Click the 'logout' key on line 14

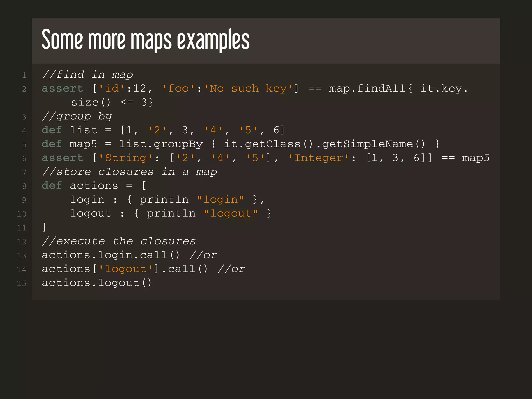(x=126, y=269)
